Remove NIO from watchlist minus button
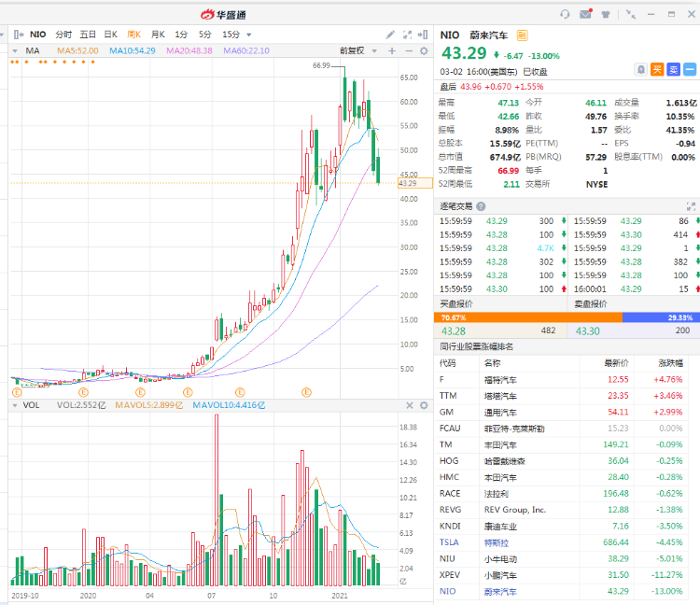The width and height of the screenshot is (700, 605). coord(690,70)
